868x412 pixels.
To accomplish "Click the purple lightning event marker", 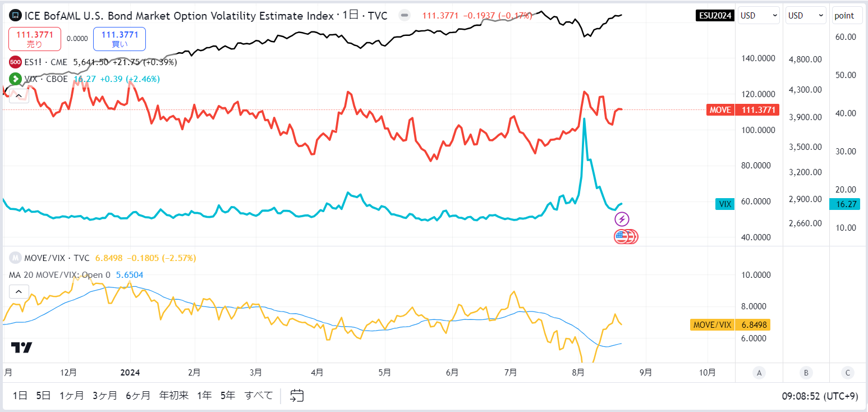I will tap(622, 219).
